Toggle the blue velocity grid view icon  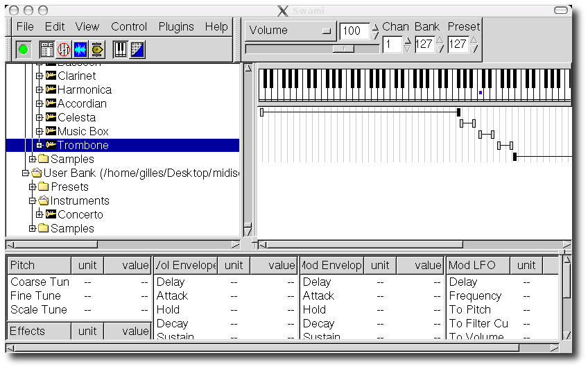[x=137, y=49]
